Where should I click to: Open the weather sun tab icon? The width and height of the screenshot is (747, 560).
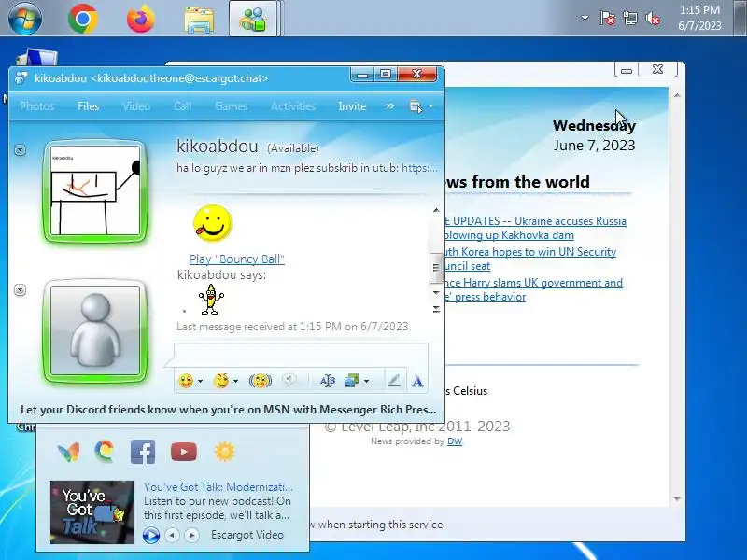coord(225,452)
